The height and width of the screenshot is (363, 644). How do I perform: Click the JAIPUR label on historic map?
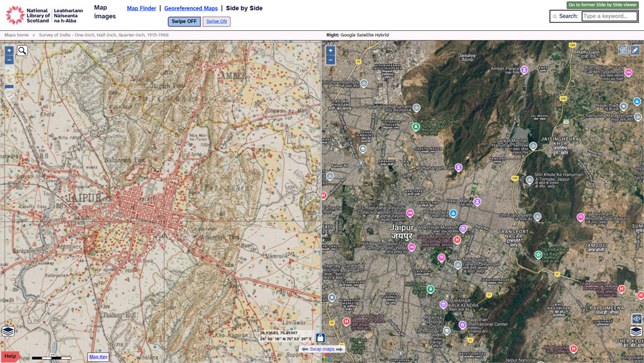coord(83,198)
